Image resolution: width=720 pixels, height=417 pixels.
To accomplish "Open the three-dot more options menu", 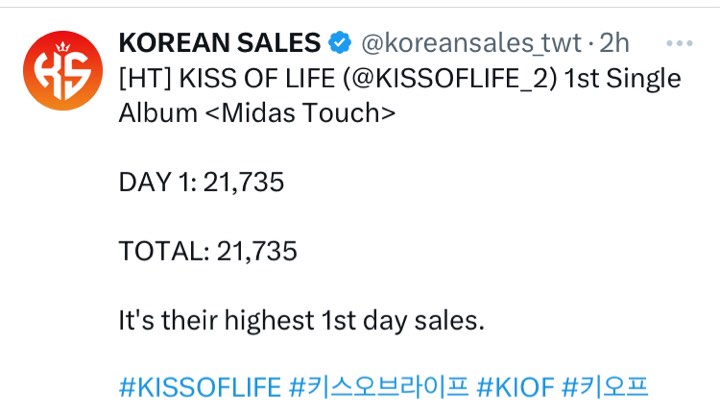I will 679,43.
